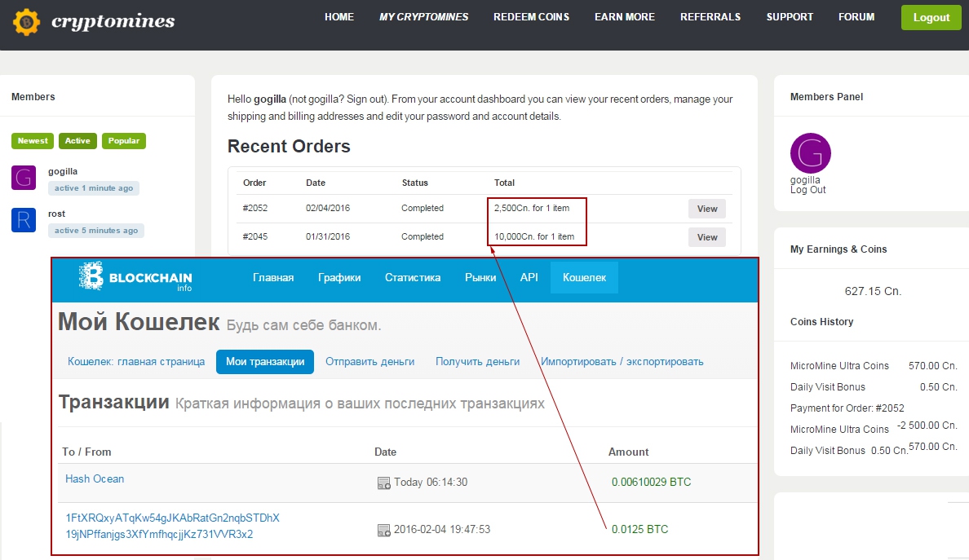
Task: Open Получить деньги wallet tab
Action: (478, 362)
